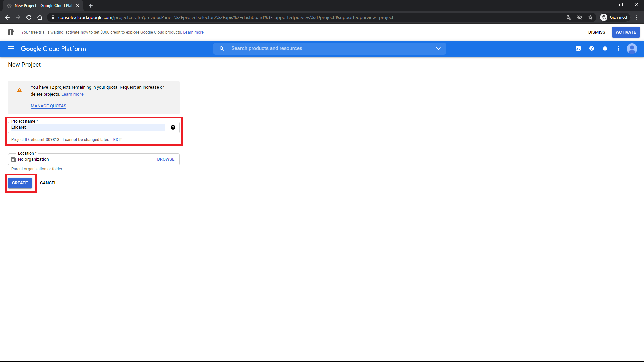Viewport: 644px width, 362px height.
Task: Dismiss the free trial banner
Action: (597, 32)
